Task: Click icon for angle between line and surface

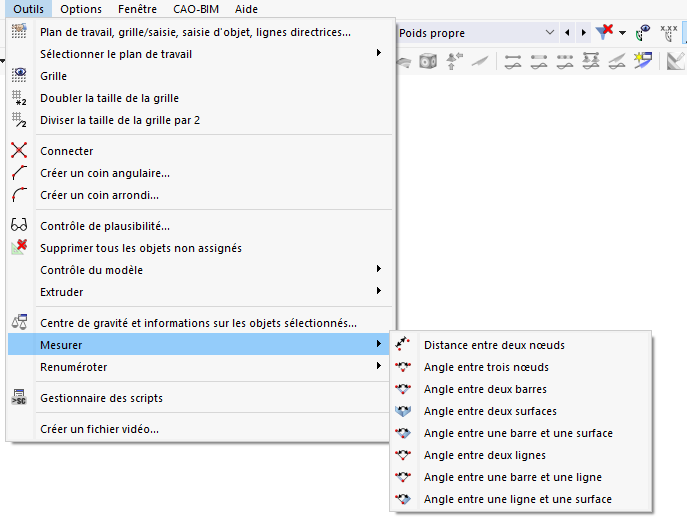Action: (403, 499)
